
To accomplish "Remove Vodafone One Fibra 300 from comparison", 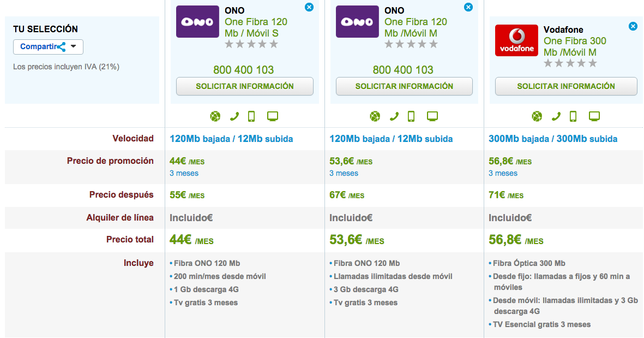I will click(x=633, y=26).
